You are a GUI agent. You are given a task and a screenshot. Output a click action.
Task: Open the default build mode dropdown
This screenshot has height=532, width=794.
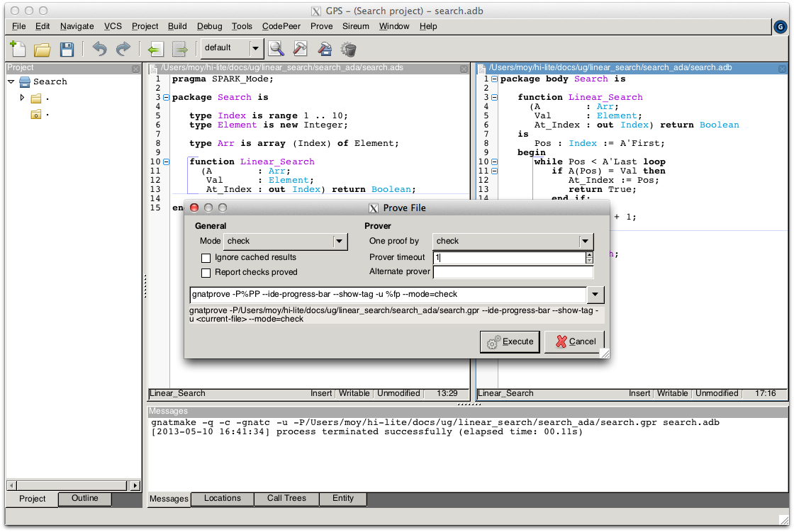(x=255, y=48)
